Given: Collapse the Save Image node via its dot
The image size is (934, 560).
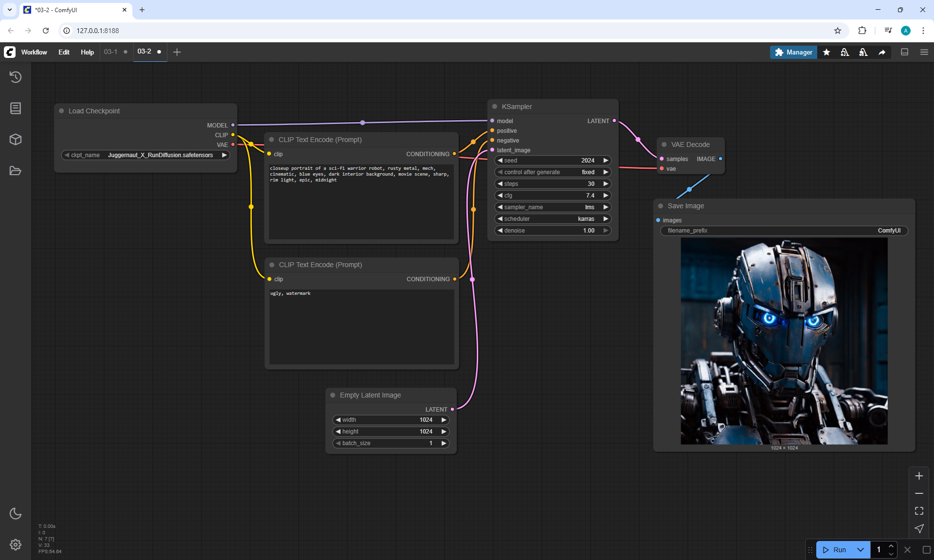Looking at the screenshot, I should point(661,206).
